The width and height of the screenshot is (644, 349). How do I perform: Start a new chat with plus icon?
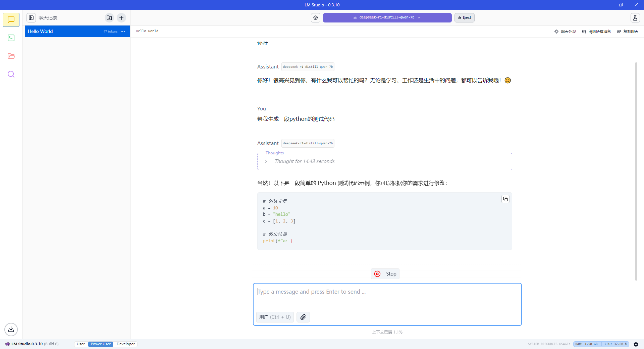pyautogui.click(x=121, y=18)
